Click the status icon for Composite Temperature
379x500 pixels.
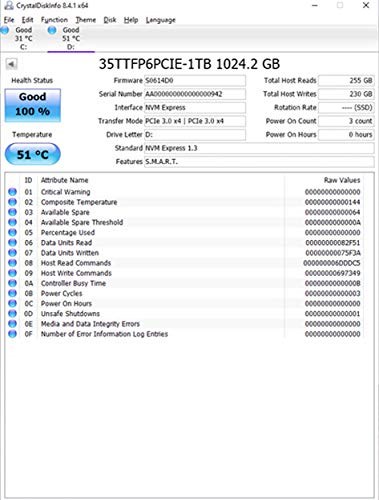12,202
